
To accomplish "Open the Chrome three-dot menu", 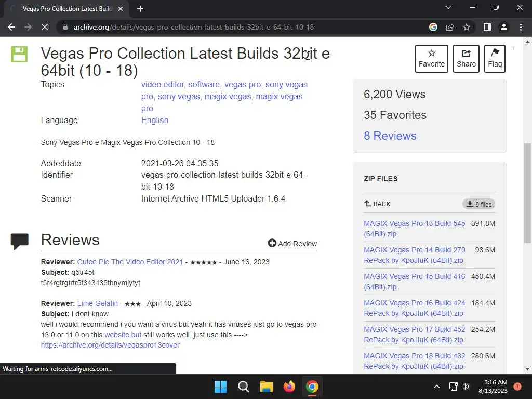I will (x=521, y=27).
